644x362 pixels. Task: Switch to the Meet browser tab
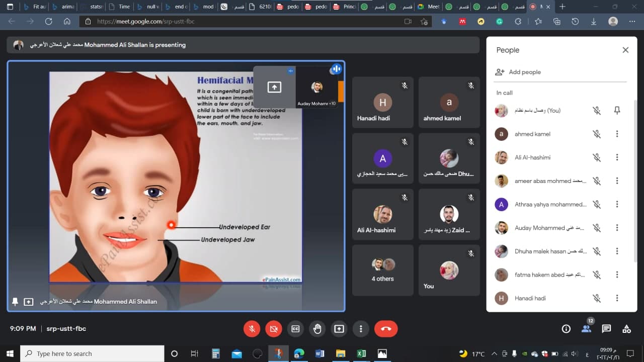click(428, 7)
